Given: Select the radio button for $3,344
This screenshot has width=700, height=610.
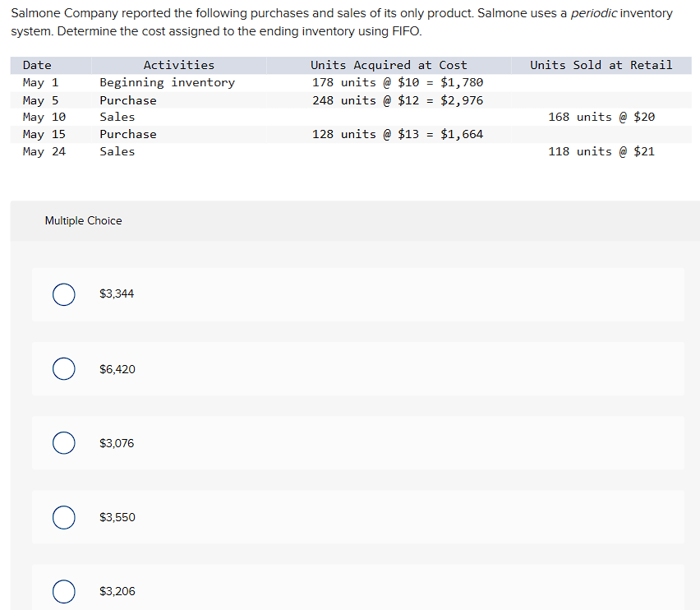Looking at the screenshot, I should tap(63, 294).
